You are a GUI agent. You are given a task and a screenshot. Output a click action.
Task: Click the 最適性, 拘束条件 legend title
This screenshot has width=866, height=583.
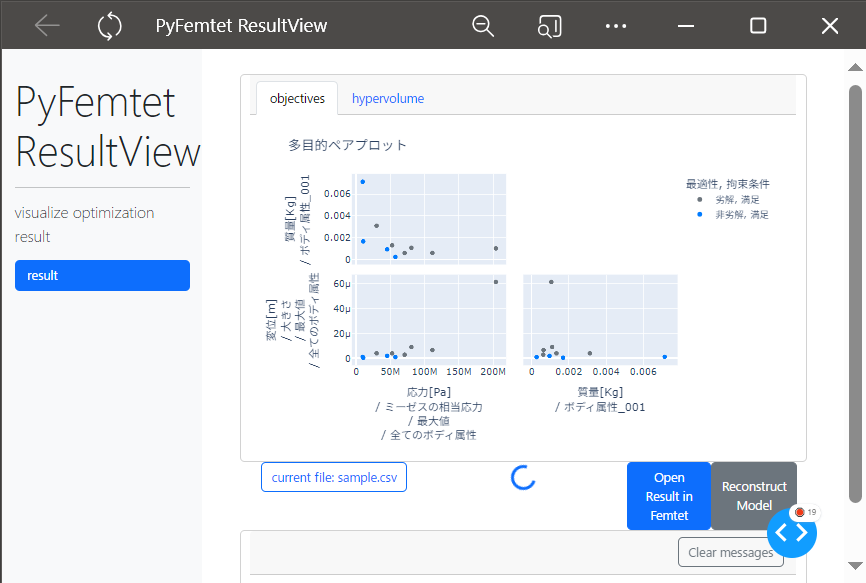(727, 184)
